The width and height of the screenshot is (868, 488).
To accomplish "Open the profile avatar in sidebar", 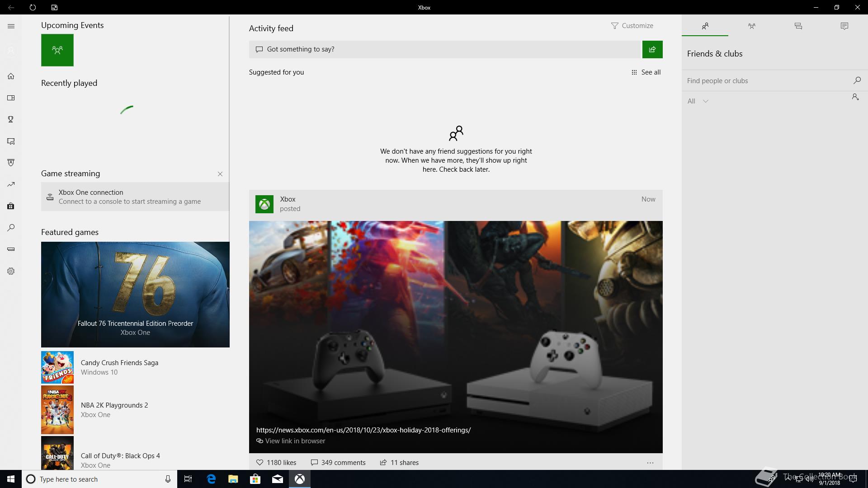I will coord(11,51).
